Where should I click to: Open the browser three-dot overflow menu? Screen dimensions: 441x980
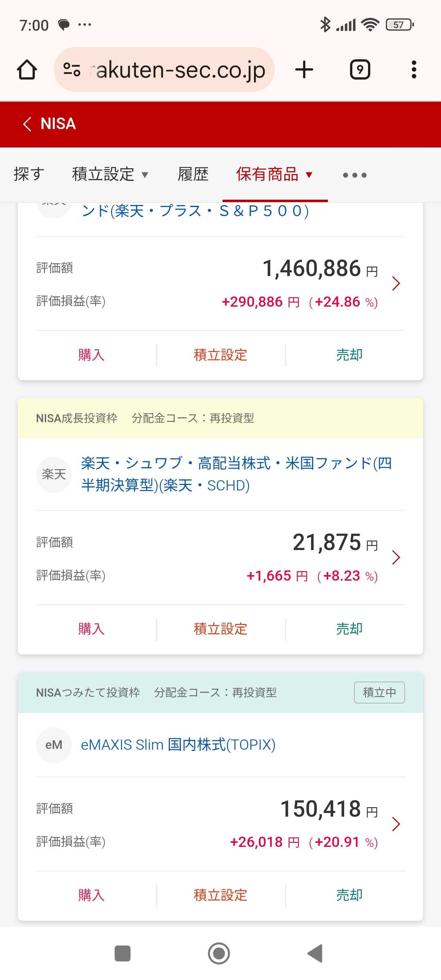click(x=414, y=69)
